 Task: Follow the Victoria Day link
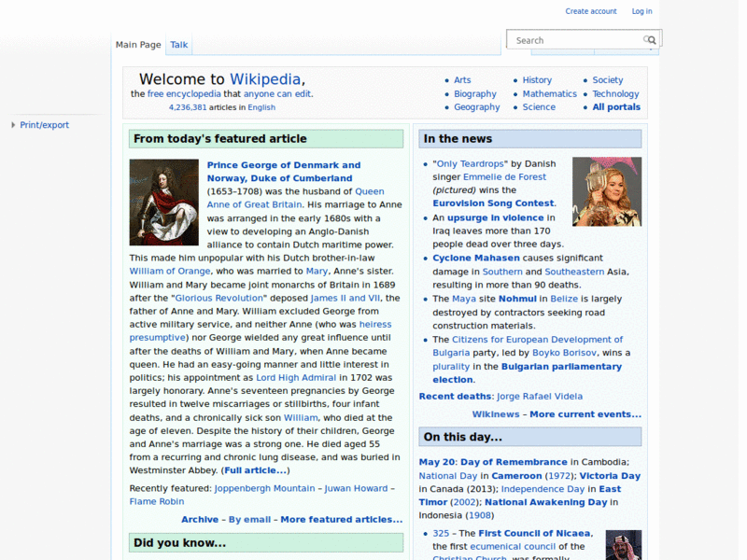[x=610, y=476]
